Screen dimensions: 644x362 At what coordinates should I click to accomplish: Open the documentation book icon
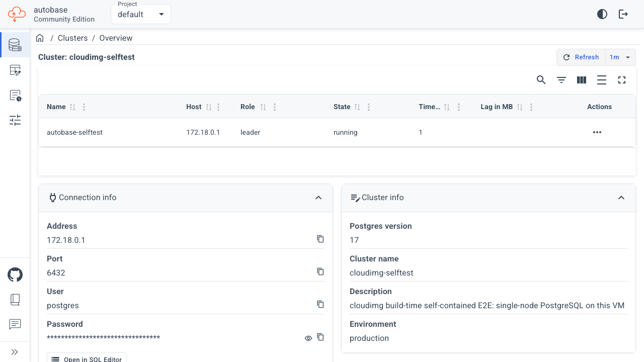[15, 300]
